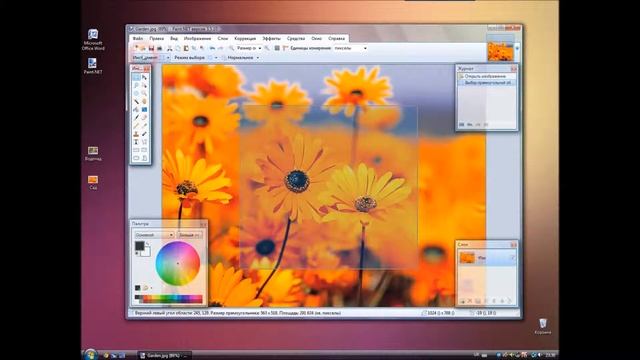640x360 pixels.
Task: Select the Line/Curve tool
Action: (144, 142)
